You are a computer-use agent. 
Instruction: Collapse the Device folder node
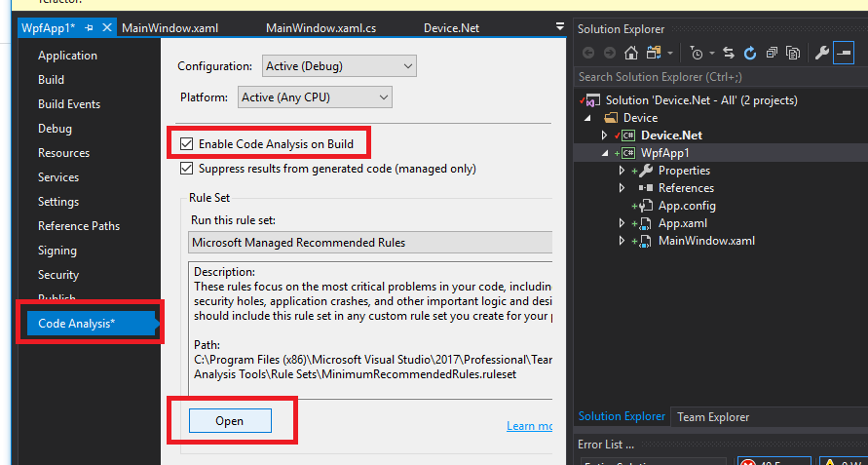587,118
